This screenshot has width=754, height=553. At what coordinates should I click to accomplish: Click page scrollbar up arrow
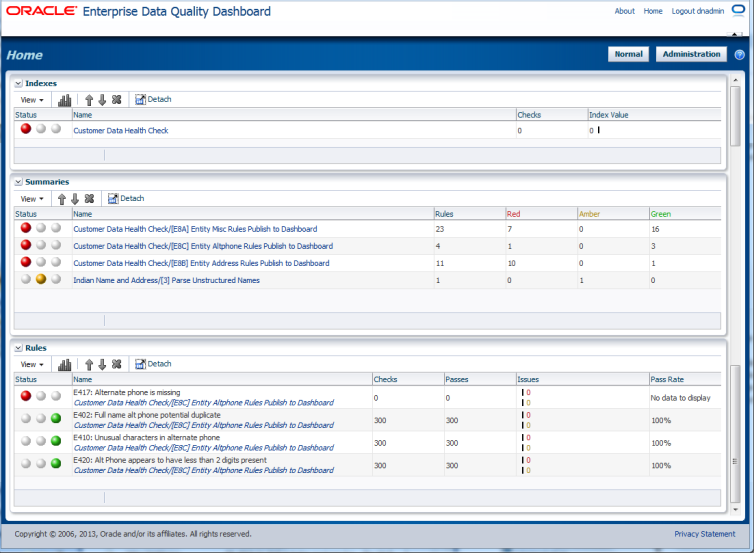click(x=735, y=79)
